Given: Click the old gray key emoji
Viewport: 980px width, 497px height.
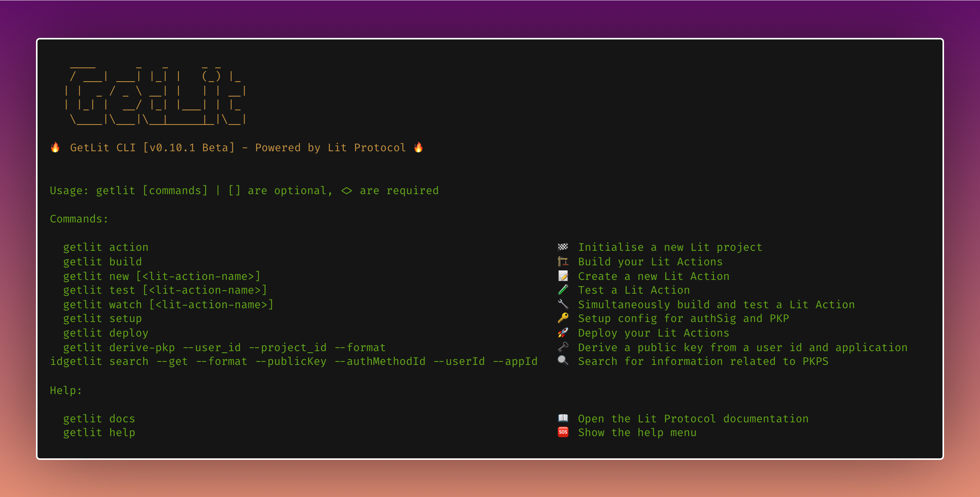Looking at the screenshot, I should pos(563,347).
